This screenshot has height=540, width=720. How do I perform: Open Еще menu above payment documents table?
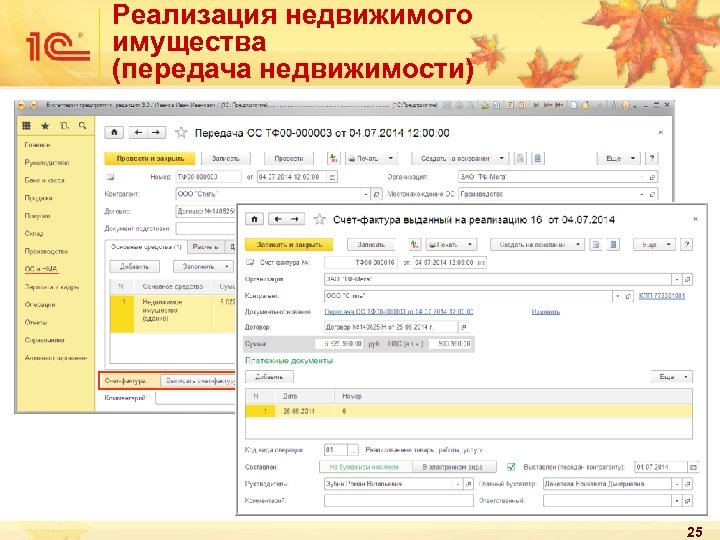click(x=672, y=377)
